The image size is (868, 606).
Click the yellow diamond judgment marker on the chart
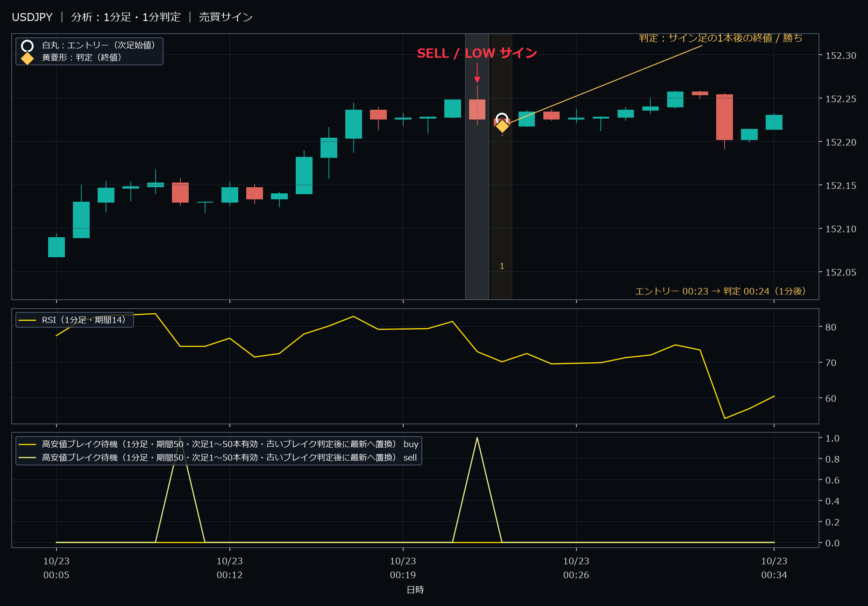502,126
